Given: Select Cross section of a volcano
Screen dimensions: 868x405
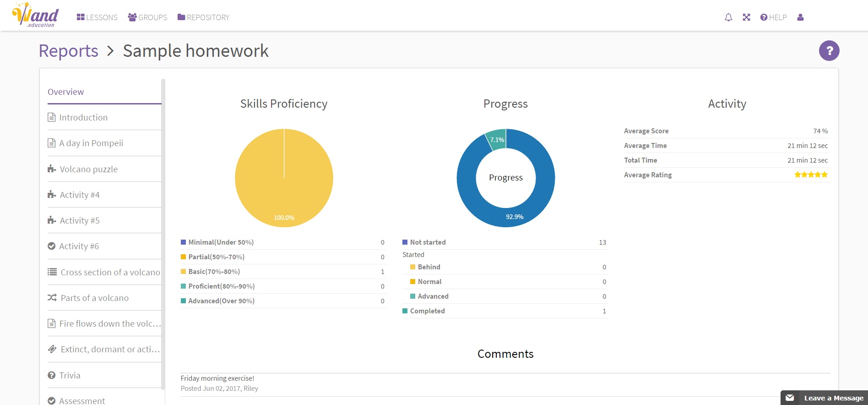Looking at the screenshot, I should (110, 272).
